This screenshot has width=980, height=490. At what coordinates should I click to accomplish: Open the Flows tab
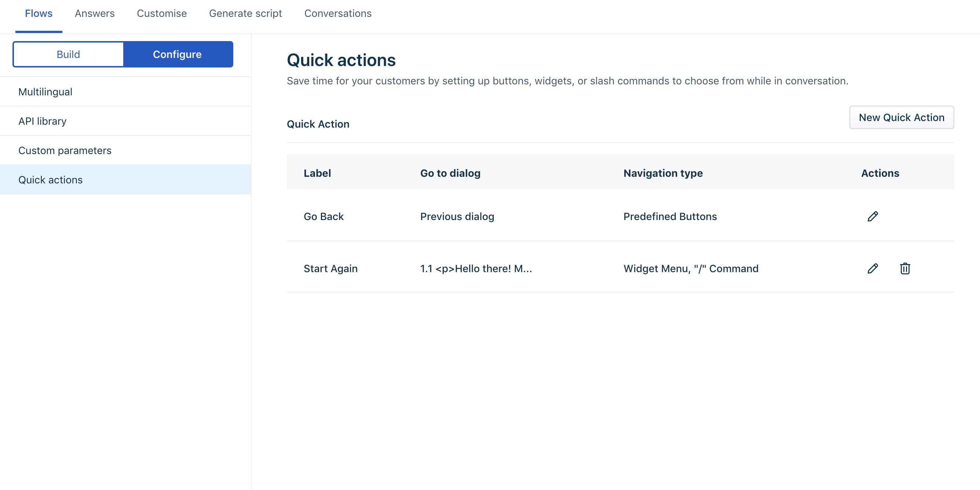(39, 14)
